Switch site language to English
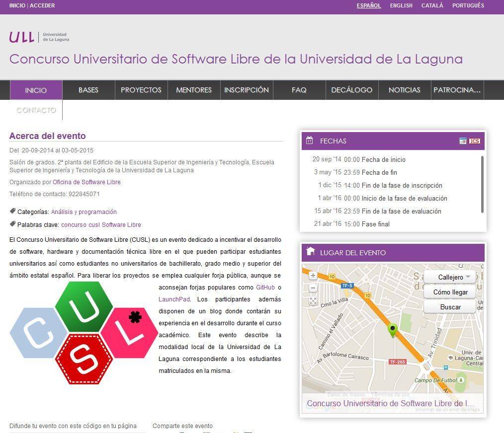 pos(401,5)
